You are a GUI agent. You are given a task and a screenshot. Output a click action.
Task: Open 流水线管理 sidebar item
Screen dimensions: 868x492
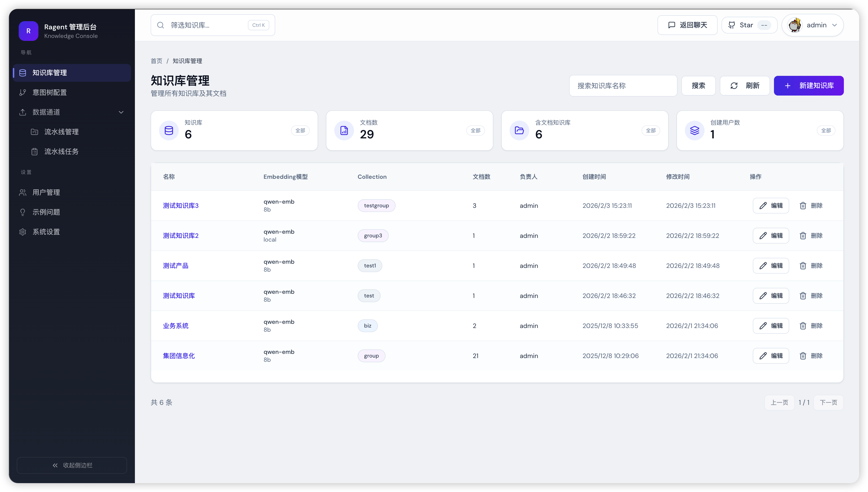61,132
